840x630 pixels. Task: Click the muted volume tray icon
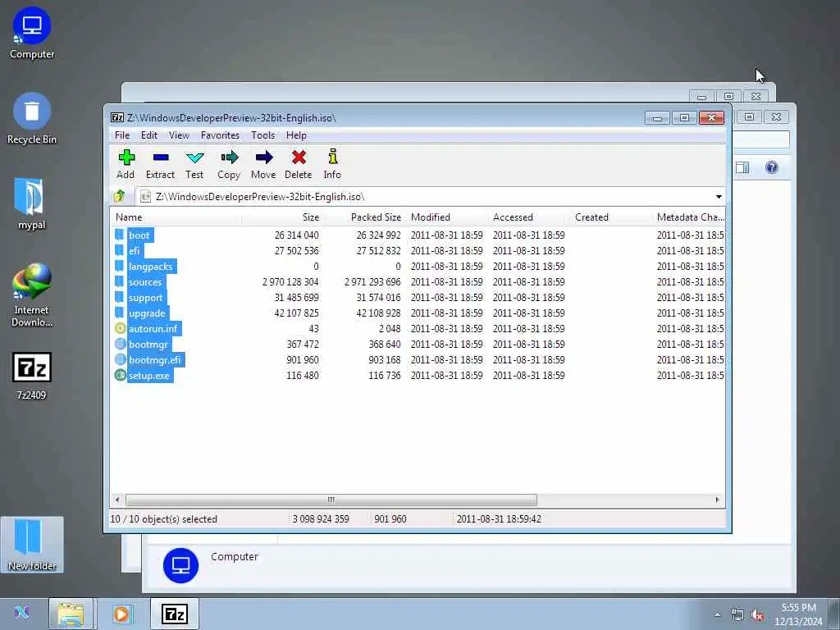pyautogui.click(x=757, y=615)
